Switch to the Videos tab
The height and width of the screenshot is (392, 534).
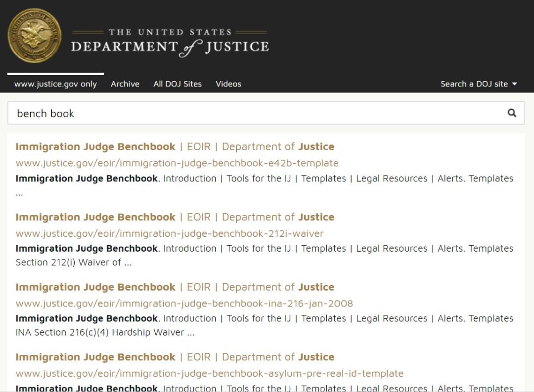pyautogui.click(x=228, y=84)
